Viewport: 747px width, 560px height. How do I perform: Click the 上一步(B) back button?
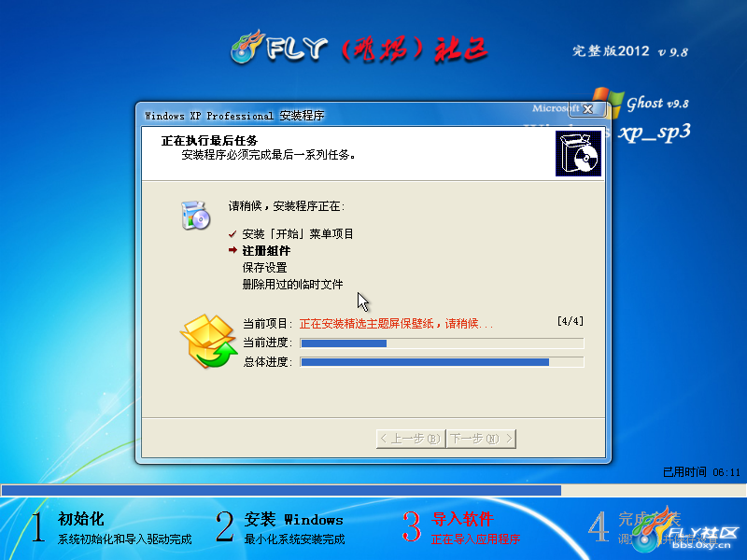coord(411,439)
